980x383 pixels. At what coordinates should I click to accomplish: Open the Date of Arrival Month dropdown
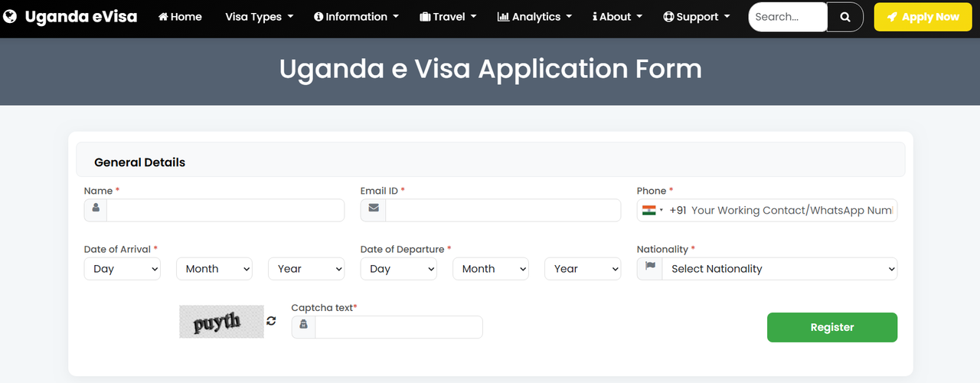tap(214, 269)
